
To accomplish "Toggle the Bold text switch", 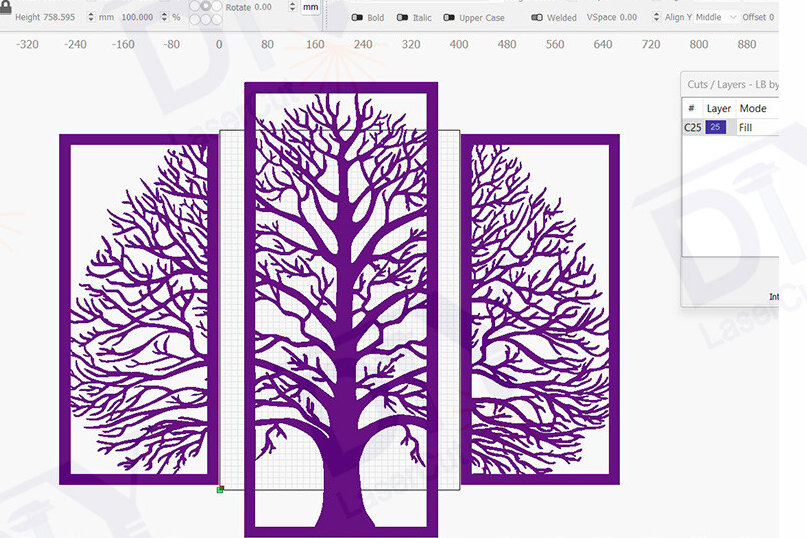I will pyautogui.click(x=357, y=18).
